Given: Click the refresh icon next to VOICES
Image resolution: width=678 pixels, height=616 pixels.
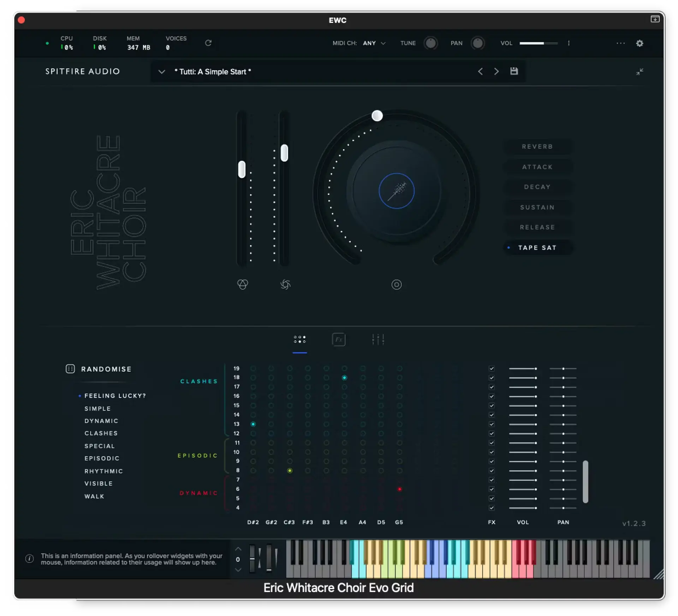Looking at the screenshot, I should (208, 43).
